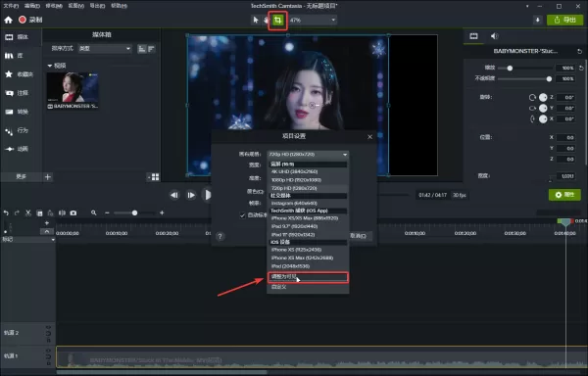Image resolution: width=588 pixels, height=376 pixels.
Task: Toggle the checkbox in the project settings dialog
Action: (242, 215)
